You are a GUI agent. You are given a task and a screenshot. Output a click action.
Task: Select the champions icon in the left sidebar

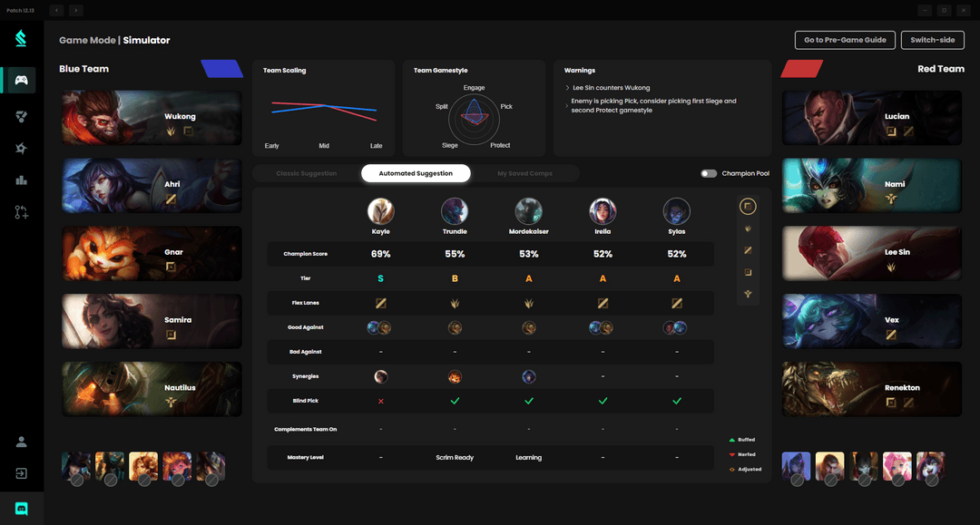coord(22,116)
